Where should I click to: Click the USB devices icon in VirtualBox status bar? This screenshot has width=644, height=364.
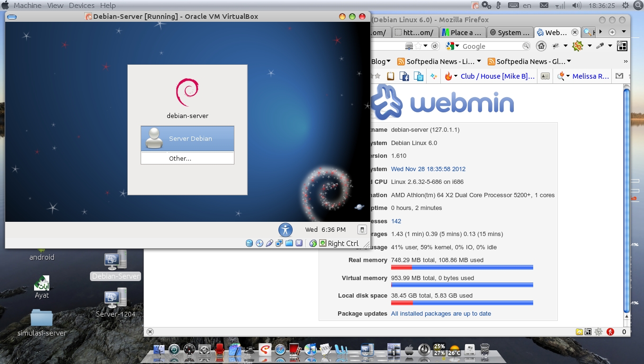point(269,243)
